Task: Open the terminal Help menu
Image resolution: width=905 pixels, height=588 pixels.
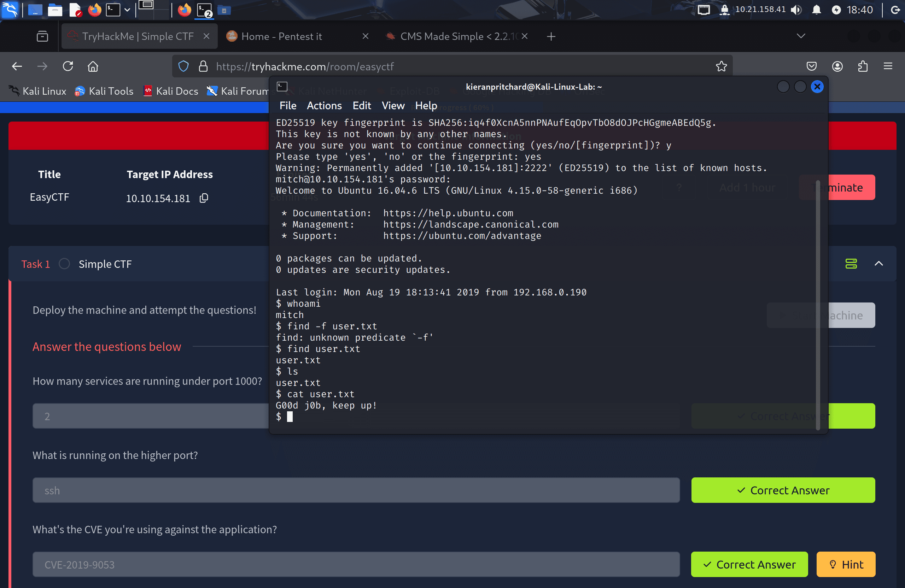Action: [426, 106]
